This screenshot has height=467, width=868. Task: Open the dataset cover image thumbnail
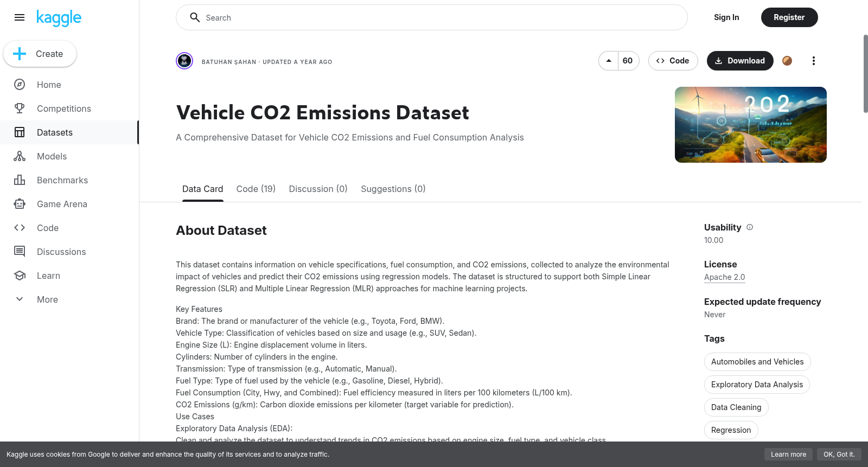tap(751, 125)
